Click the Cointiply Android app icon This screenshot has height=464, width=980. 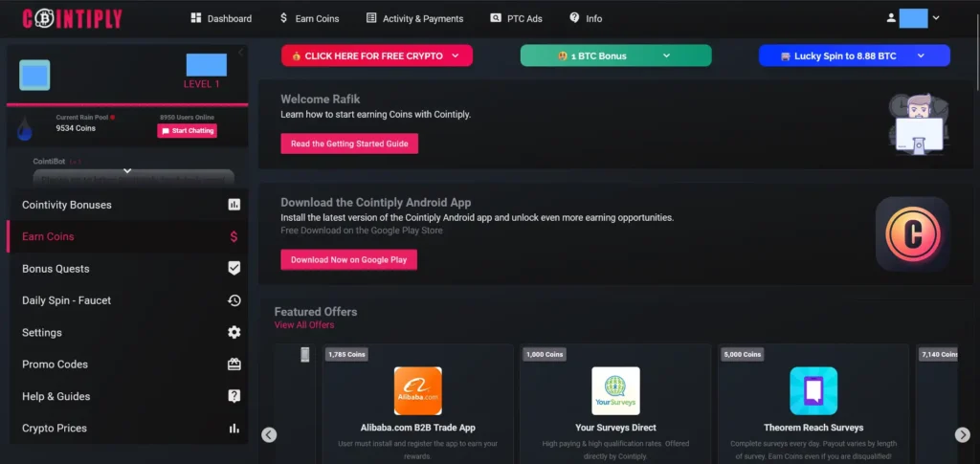[x=912, y=234]
